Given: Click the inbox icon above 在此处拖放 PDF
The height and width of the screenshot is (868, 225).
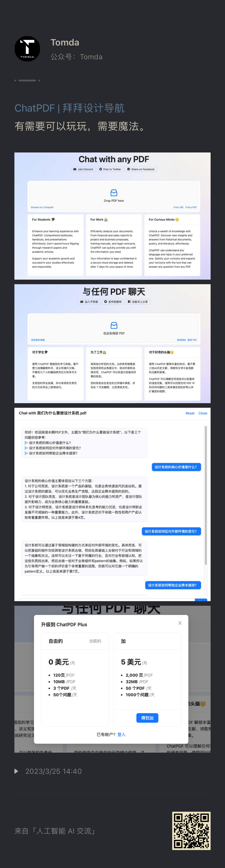Looking at the screenshot, I should [x=114, y=325].
